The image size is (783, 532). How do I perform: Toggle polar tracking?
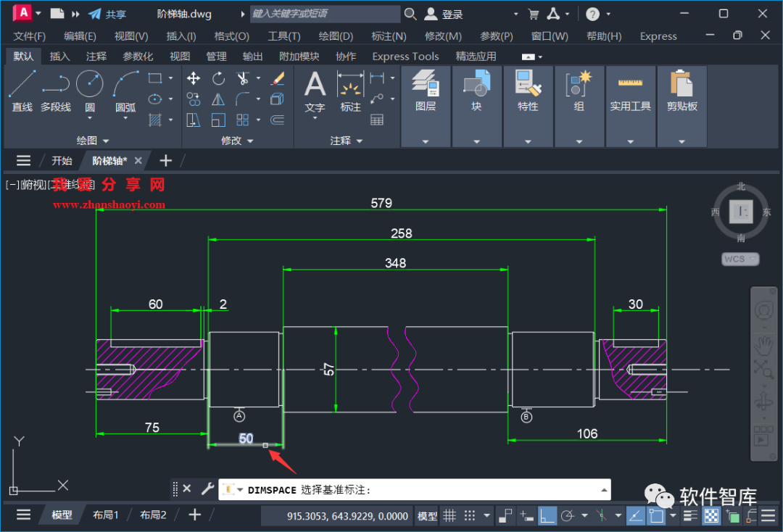pos(568,515)
